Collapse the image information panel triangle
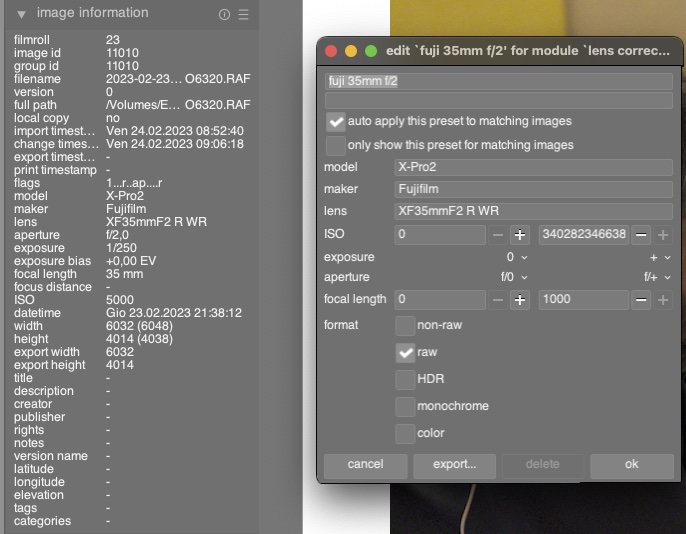The height and width of the screenshot is (534, 686). 21,14
